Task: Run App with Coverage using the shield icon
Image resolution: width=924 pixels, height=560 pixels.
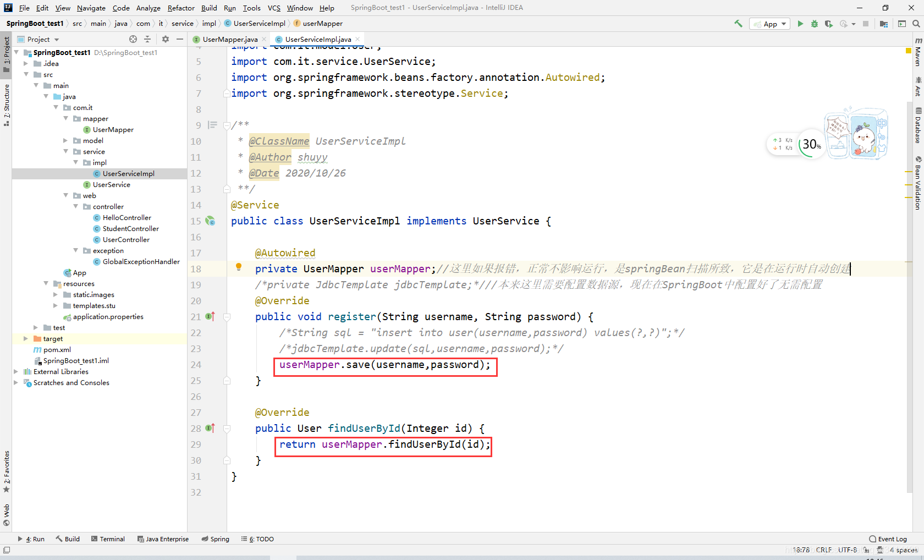Action: coord(829,24)
